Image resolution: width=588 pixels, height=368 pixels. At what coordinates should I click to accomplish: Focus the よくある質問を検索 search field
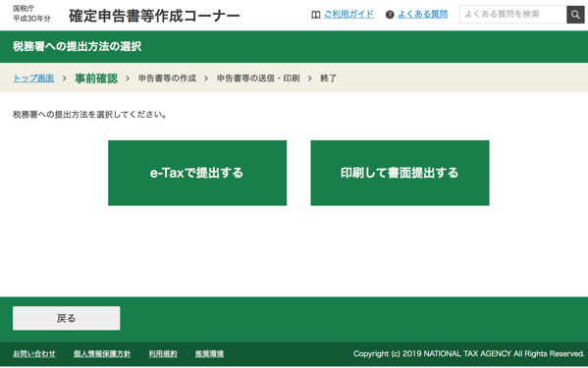[x=513, y=15]
